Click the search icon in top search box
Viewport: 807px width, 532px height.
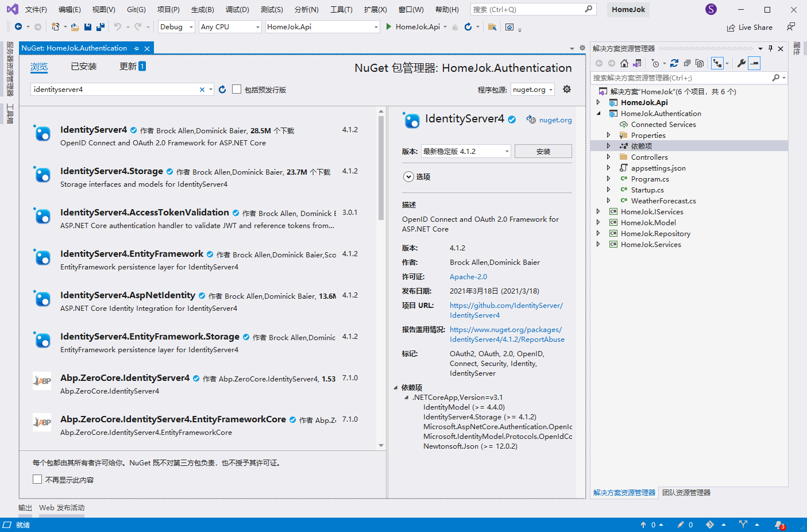[589, 9]
